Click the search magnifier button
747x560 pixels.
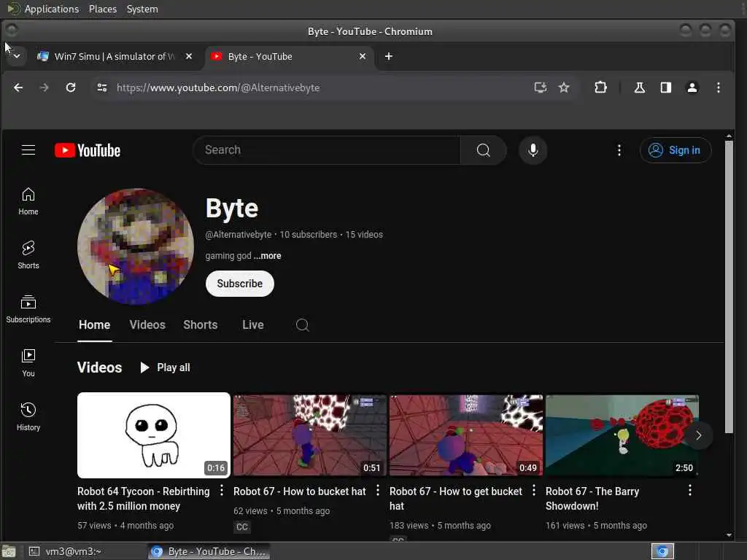pos(483,150)
